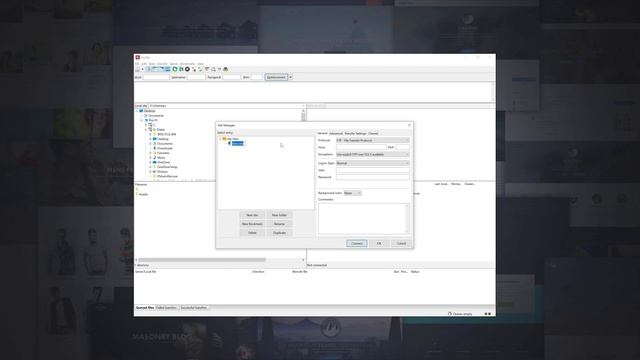
Task: Open the Server menu
Action: coord(174,64)
